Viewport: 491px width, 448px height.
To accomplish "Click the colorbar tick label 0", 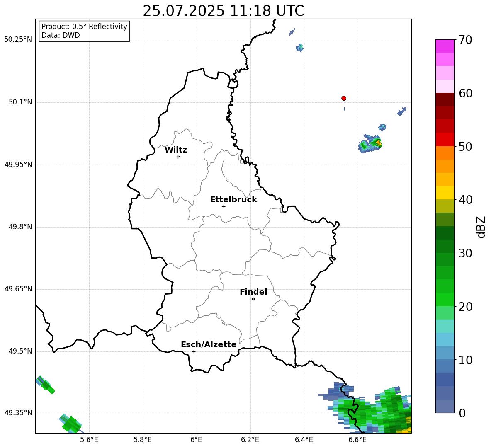I will (462, 413).
